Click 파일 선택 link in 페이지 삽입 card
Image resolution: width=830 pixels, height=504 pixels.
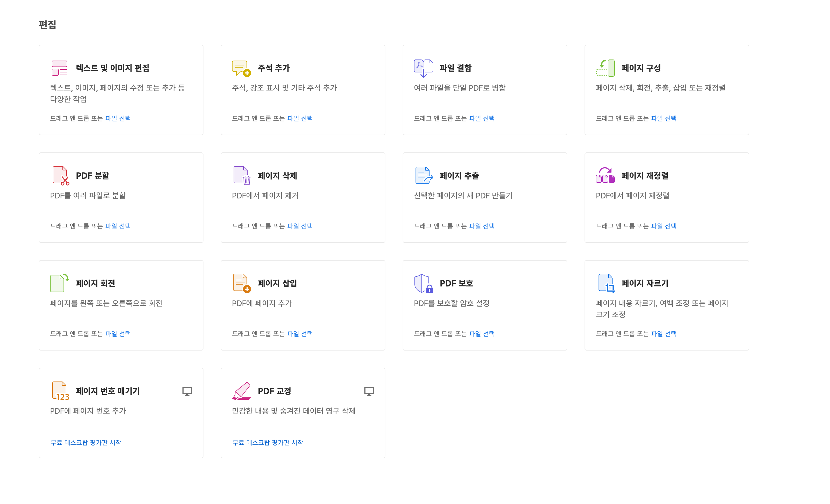[300, 334]
